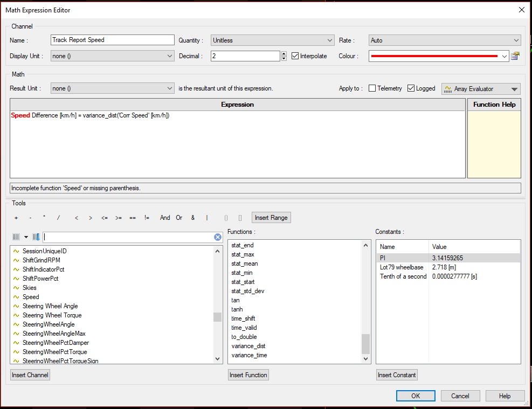This screenshot has height=409, width=532.
Task: Confirm with the OK button
Action: point(416,396)
